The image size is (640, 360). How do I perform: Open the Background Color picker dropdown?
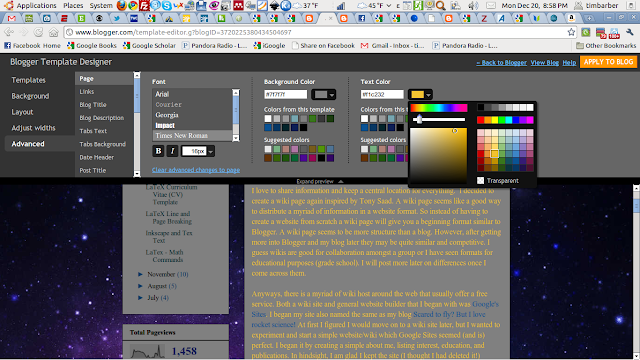(323, 95)
